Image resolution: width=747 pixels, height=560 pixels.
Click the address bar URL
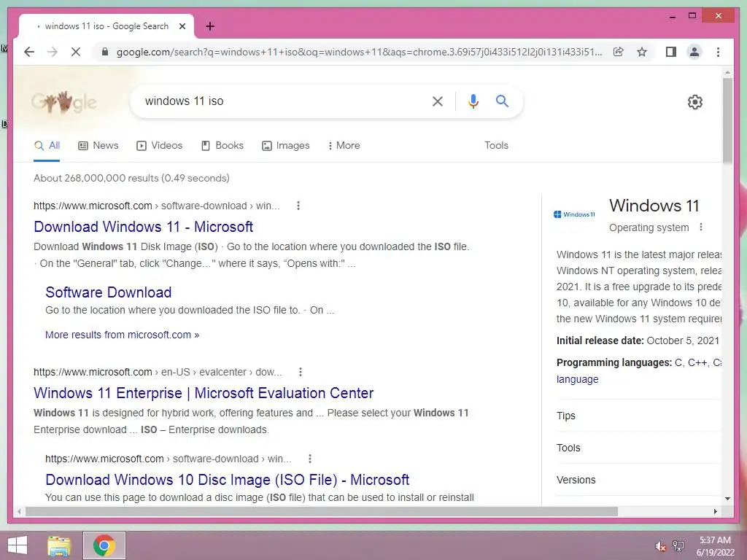359,52
